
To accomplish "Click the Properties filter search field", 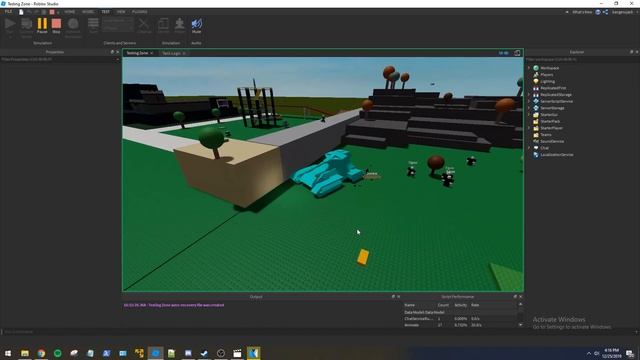I will click(59, 60).
